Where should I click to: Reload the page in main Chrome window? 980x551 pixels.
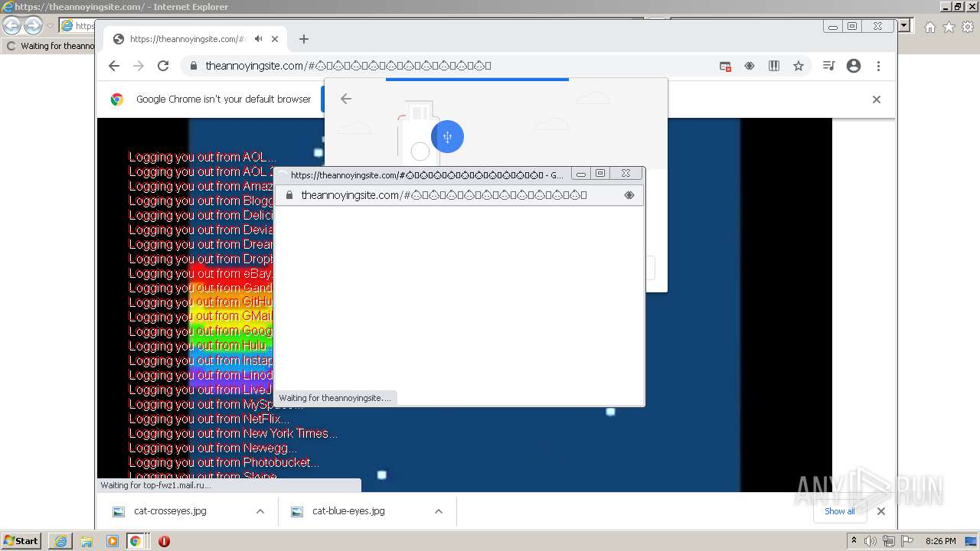[163, 66]
